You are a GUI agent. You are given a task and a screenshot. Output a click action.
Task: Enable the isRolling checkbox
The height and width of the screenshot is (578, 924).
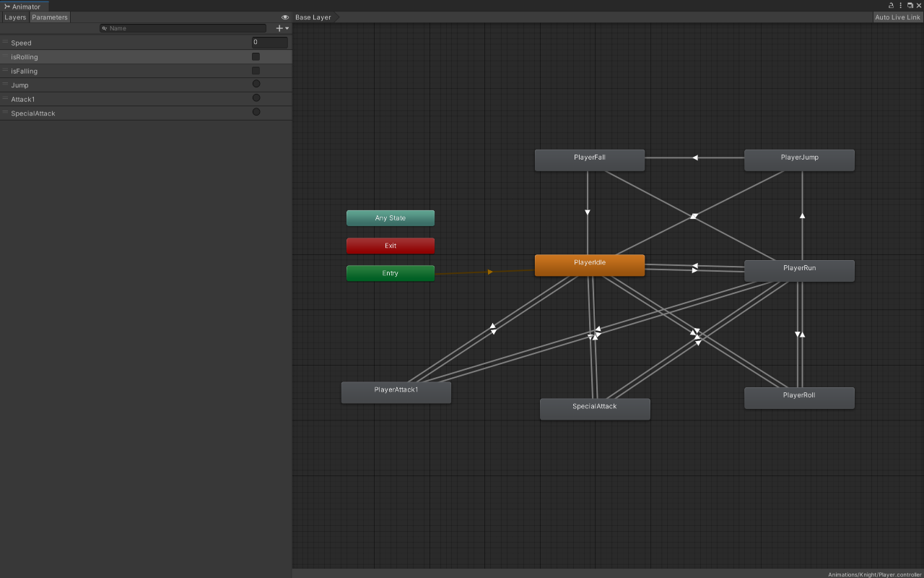(x=256, y=56)
